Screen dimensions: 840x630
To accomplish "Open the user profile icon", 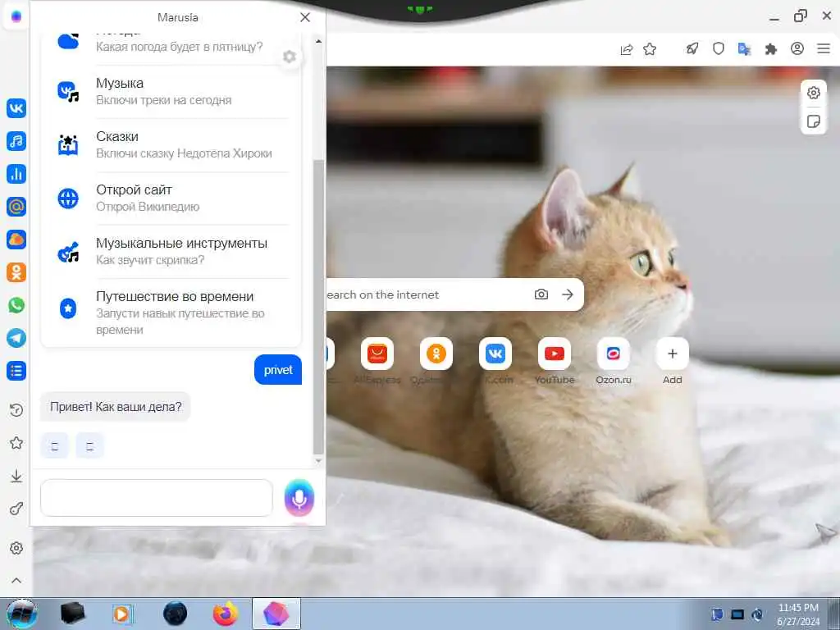I will tap(797, 48).
